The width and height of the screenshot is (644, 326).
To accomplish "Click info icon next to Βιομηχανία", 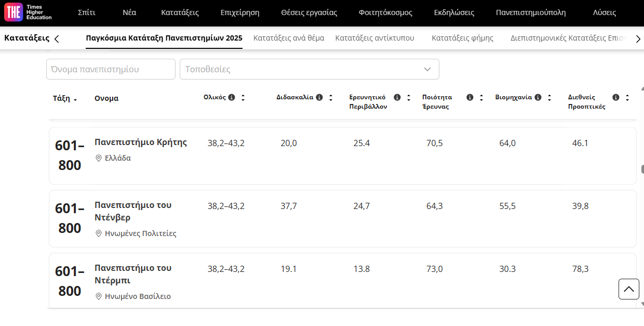I will (x=538, y=97).
